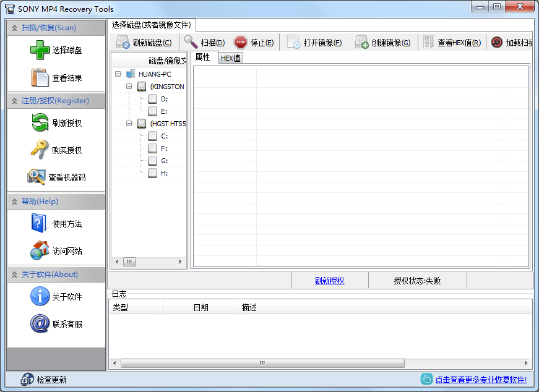
Task: Collapse the HGST HTS5 disk node
Action: (129, 123)
